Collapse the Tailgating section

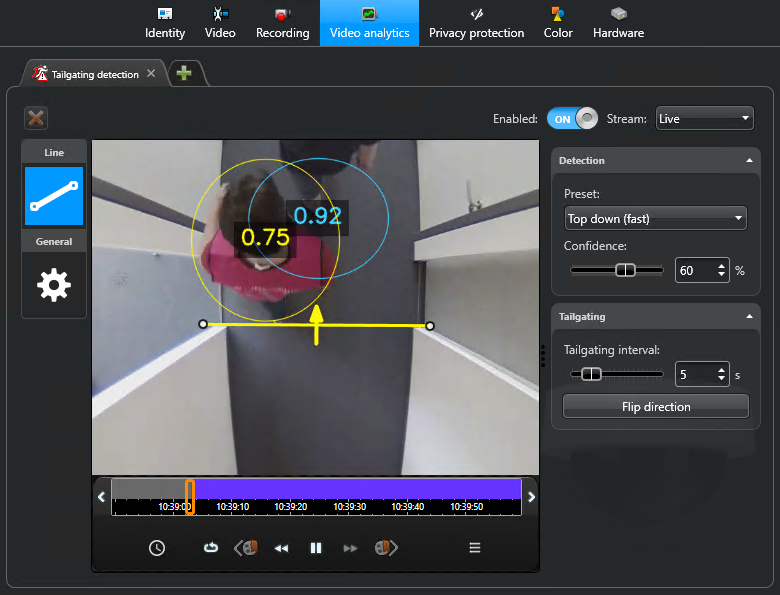click(749, 317)
